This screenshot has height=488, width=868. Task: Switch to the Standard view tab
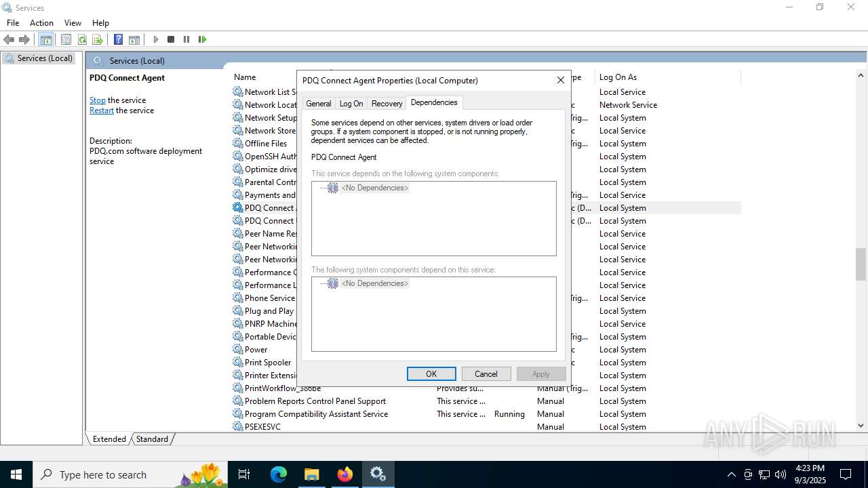pos(152,439)
